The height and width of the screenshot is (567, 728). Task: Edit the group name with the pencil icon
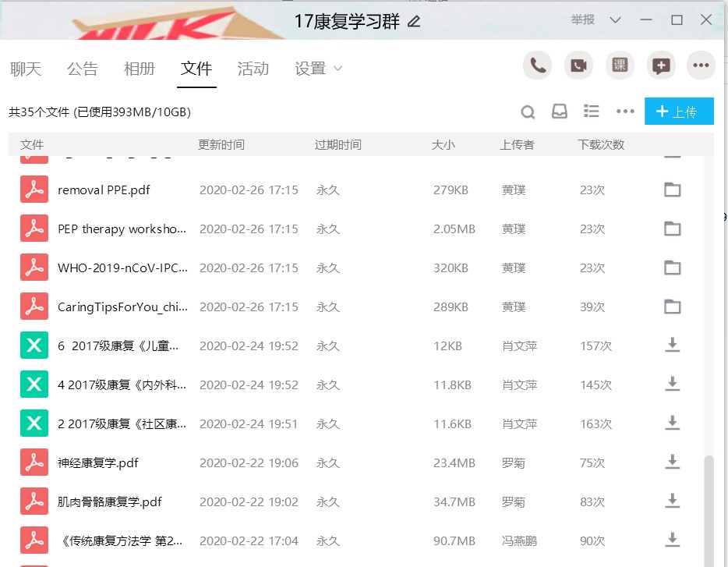pyautogui.click(x=414, y=21)
